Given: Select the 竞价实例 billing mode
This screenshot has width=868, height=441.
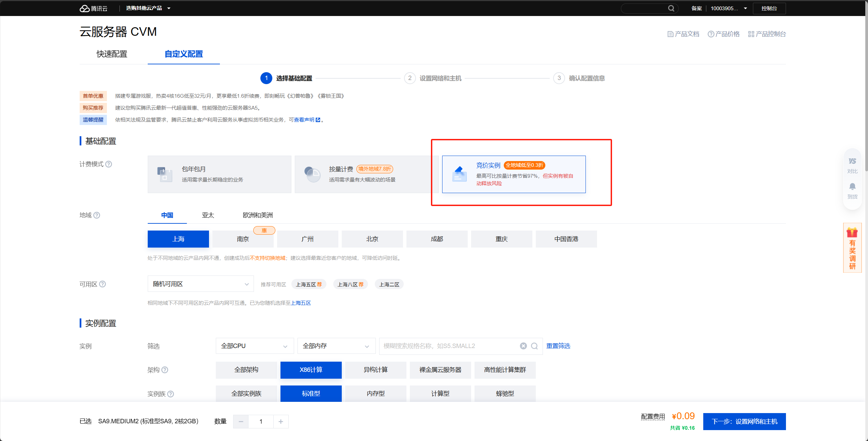Looking at the screenshot, I should [514, 174].
